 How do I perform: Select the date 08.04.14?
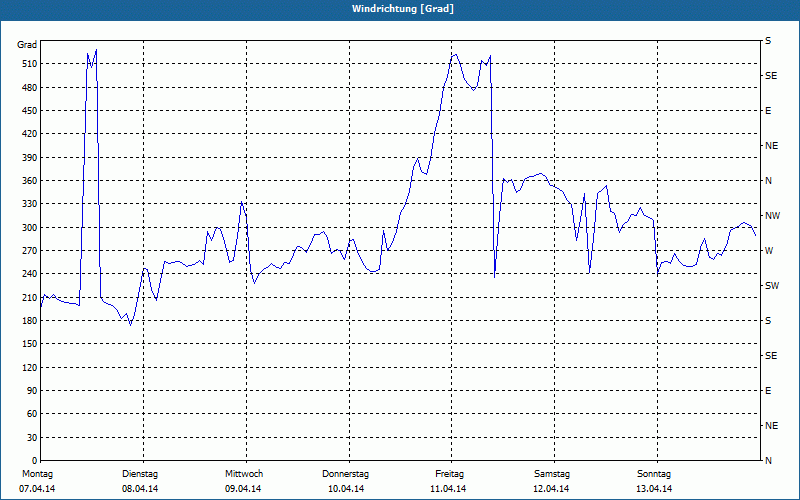[140, 489]
